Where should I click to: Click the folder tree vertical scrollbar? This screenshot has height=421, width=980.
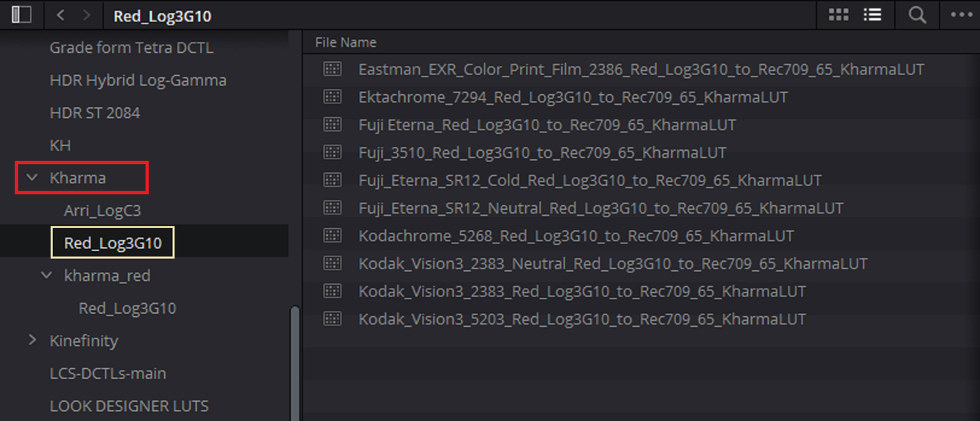(x=296, y=363)
